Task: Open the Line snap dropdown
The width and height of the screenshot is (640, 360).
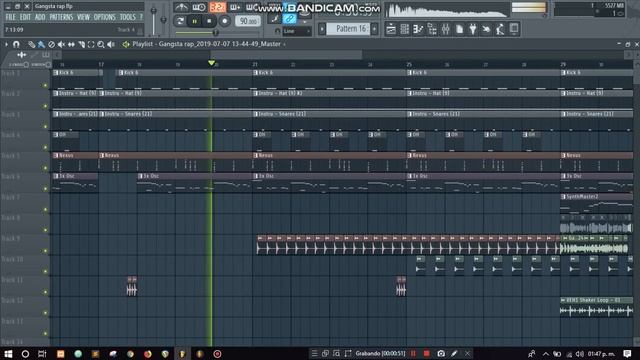Action: coord(297,31)
